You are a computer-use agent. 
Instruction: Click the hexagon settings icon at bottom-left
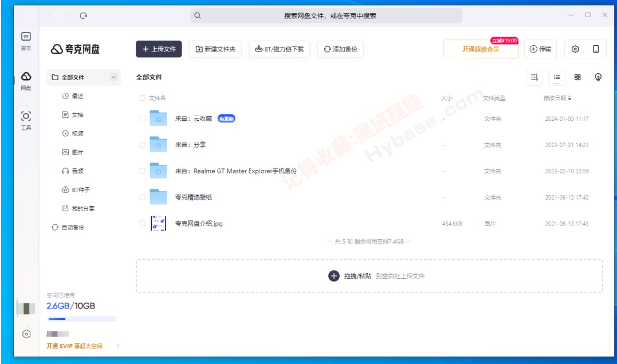point(26,334)
